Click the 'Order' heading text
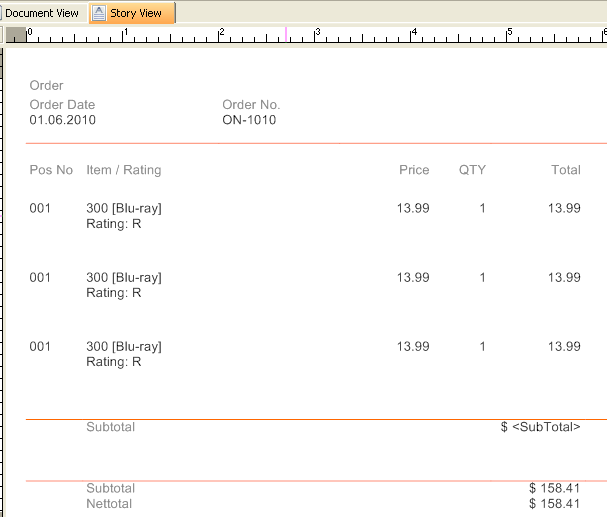The height and width of the screenshot is (517, 607). [x=47, y=86]
